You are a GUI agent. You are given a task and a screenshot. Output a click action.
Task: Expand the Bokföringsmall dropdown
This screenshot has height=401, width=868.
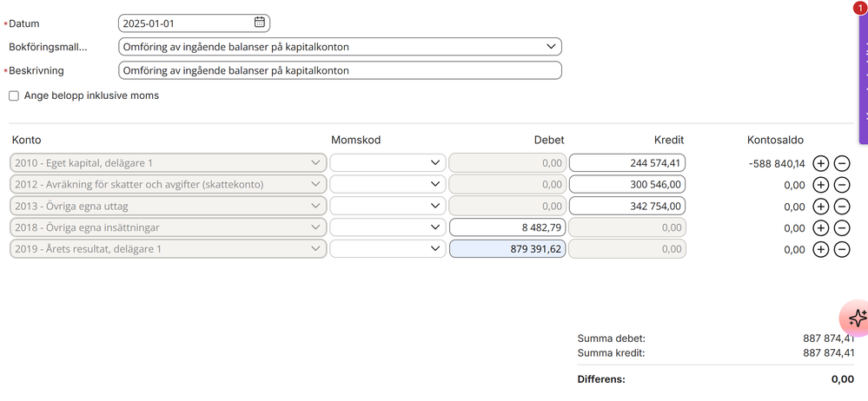click(x=340, y=47)
